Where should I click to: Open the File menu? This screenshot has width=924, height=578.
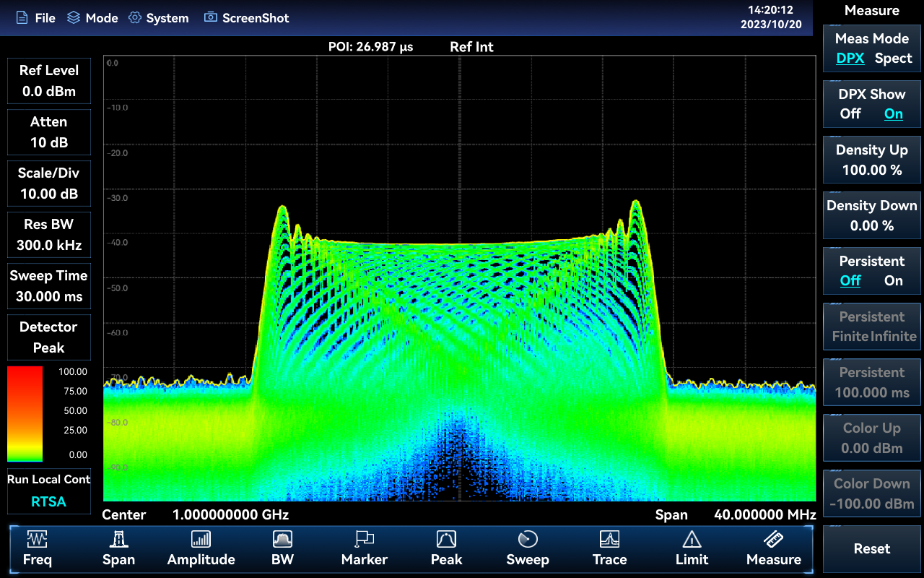click(x=36, y=18)
